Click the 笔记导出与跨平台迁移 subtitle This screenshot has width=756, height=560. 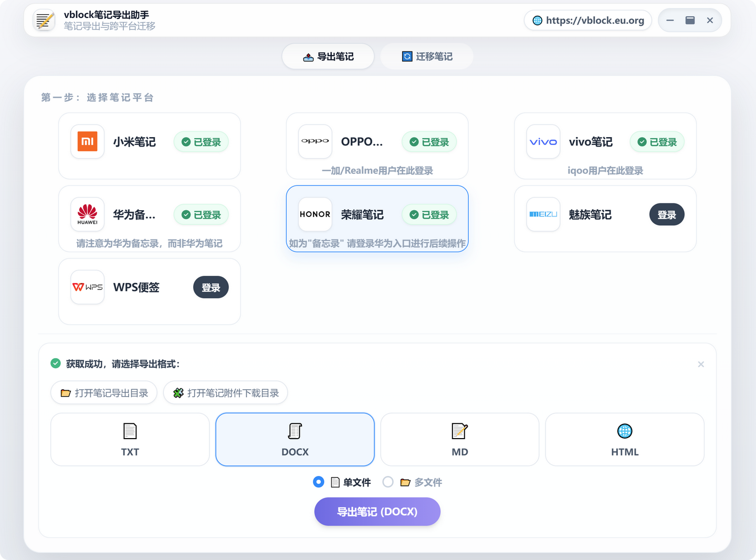click(110, 26)
